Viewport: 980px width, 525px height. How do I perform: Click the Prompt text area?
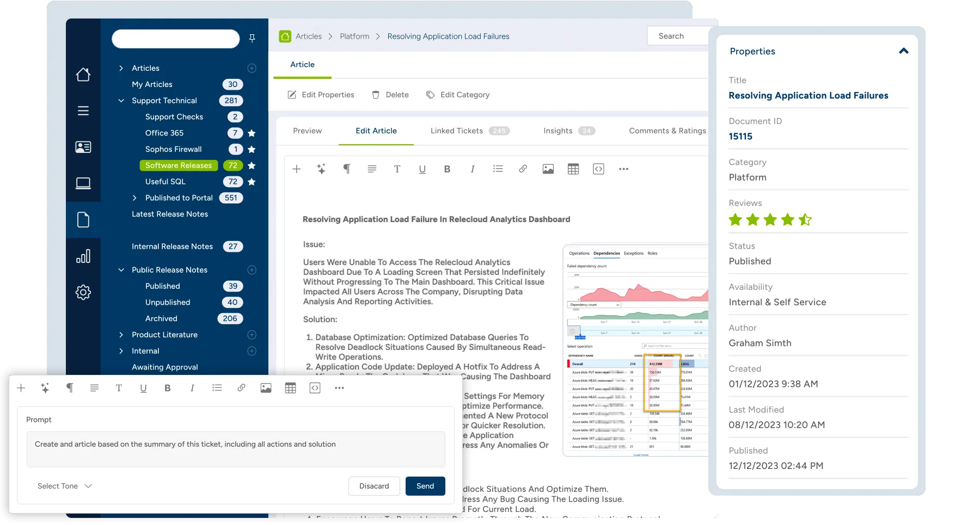[x=236, y=449]
